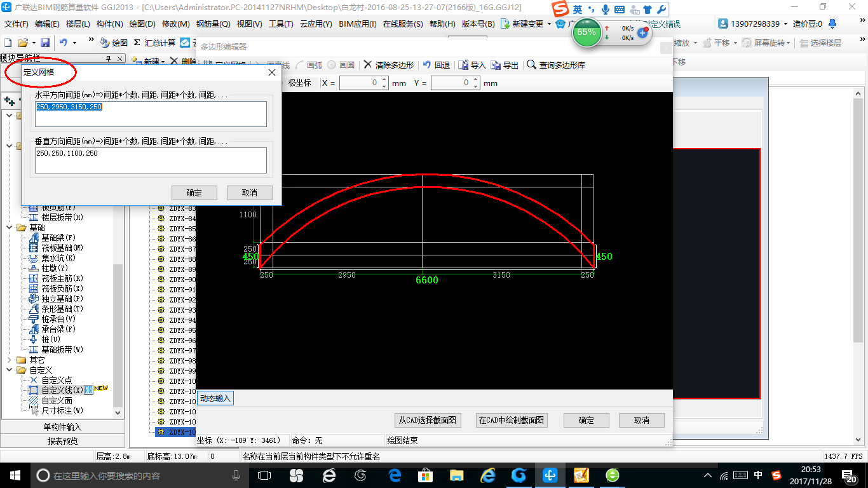Open 查询多边形库 polygon library search
Viewport: 868px width, 488px height.
pyautogui.click(x=556, y=65)
